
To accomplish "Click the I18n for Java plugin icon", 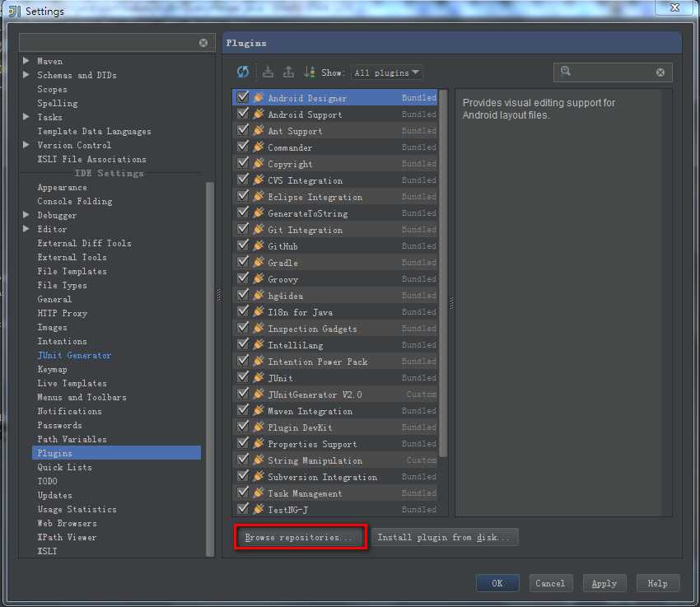I will 259,312.
